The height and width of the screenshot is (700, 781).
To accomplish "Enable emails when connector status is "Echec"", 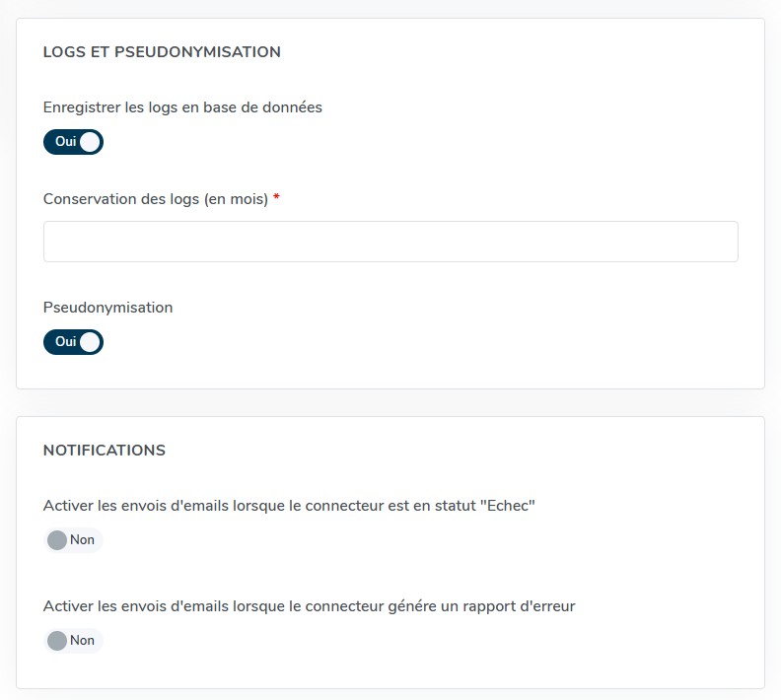I will click(x=73, y=540).
